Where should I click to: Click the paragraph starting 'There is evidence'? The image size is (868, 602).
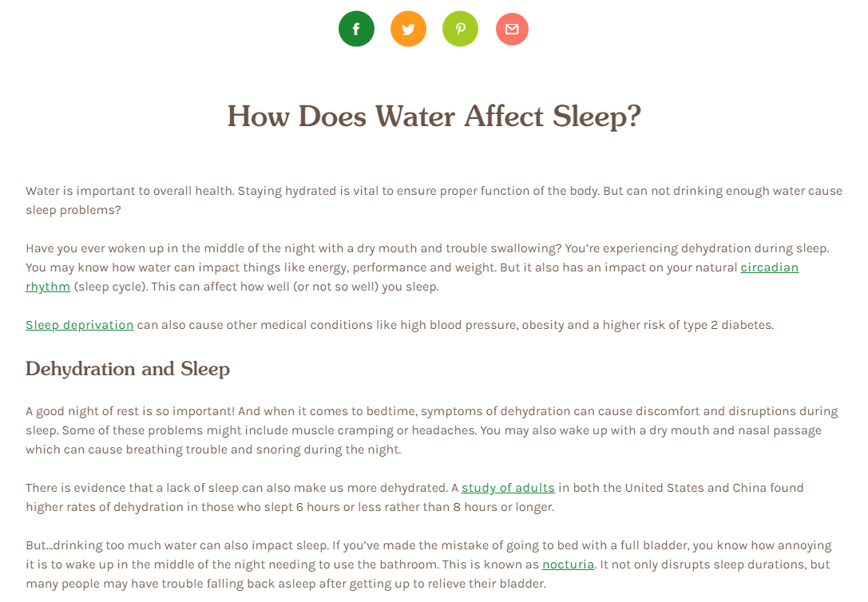(x=414, y=497)
